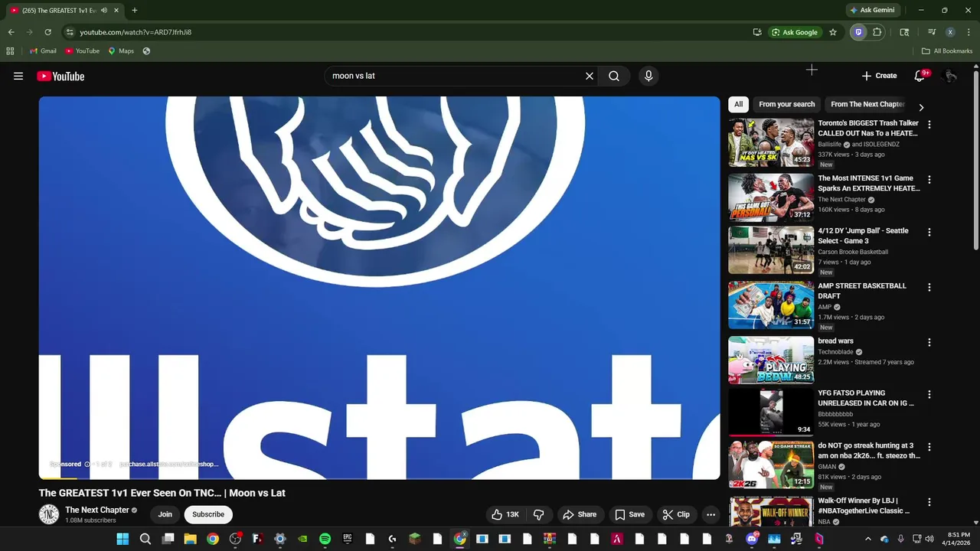This screenshot has height=551, width=980.
Task: Open Gmail bookmark
Action: 43,51
